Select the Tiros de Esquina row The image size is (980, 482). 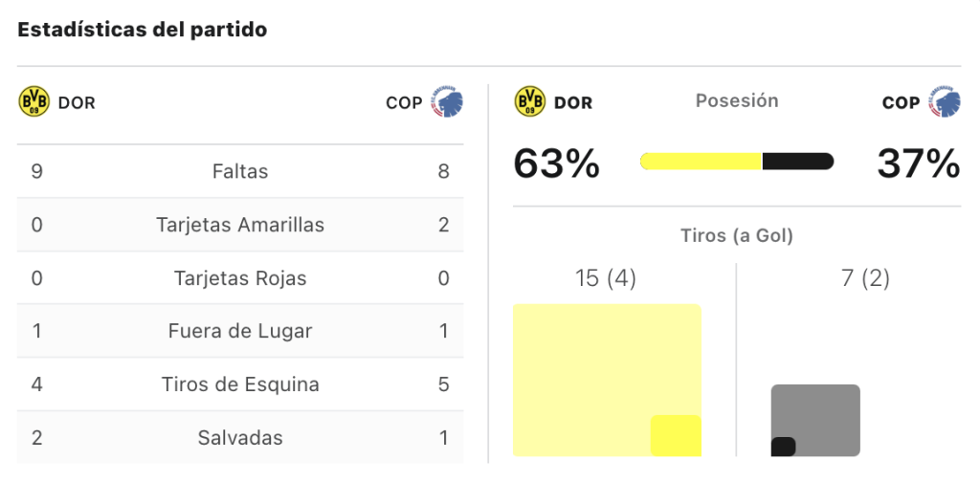[240, 384]
